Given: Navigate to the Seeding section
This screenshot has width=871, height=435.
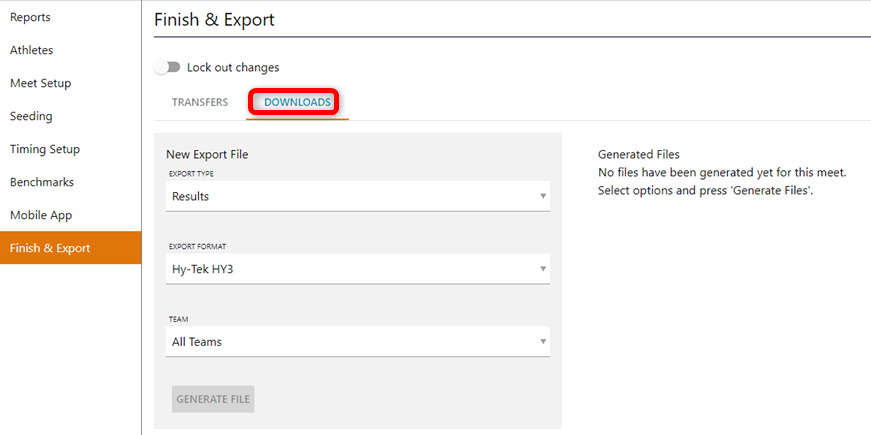Looking at the screenshot, I should pos(31,116).
